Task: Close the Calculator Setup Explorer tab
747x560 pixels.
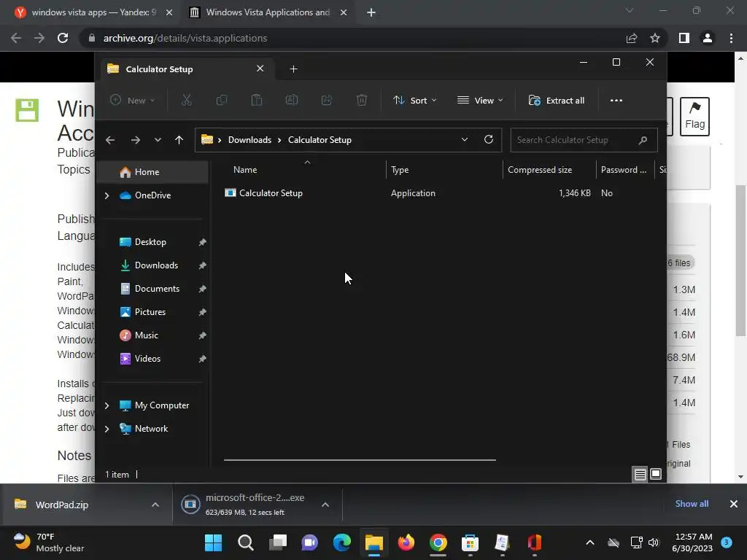Action: (x=260, y=69)
